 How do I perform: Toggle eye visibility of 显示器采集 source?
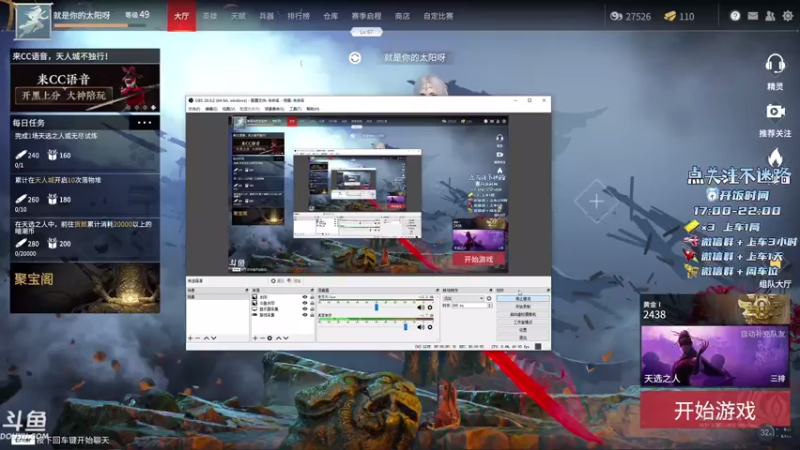305,309
